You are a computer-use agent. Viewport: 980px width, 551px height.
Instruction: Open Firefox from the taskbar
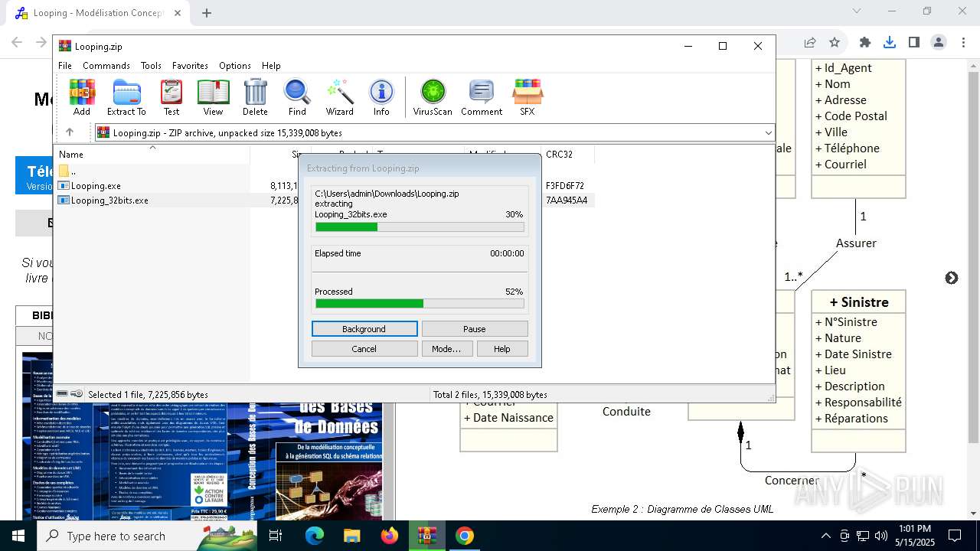pyautogui.click(x=390, y=536)
